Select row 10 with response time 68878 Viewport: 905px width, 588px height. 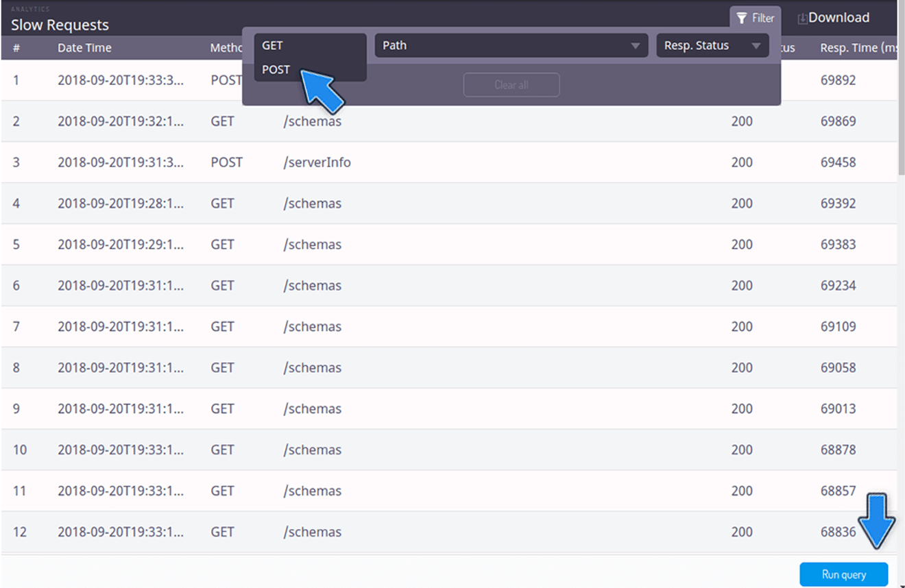pyautogui.click(x=448, y=450)
